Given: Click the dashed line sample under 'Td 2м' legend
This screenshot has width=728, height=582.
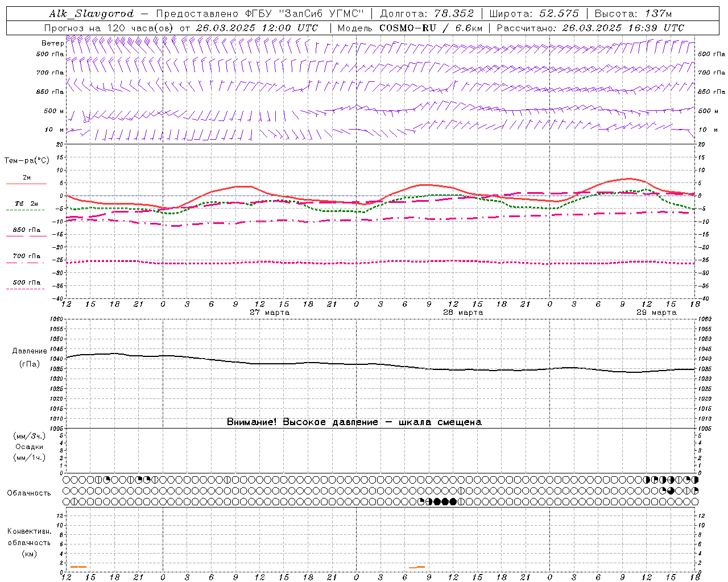Looking at the screenshot, I should pyautogui.click(x=25, y=210).
